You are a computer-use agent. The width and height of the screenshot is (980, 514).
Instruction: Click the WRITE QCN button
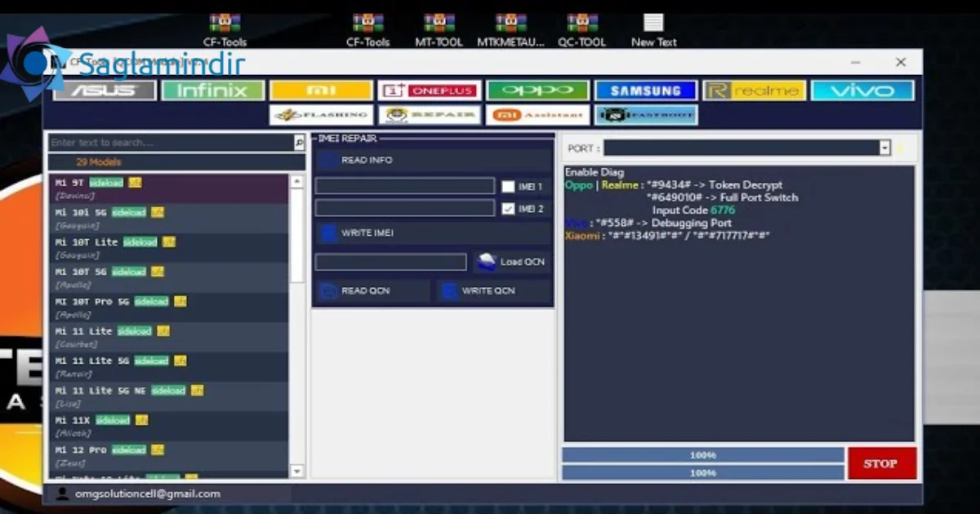tap(492, 291)
